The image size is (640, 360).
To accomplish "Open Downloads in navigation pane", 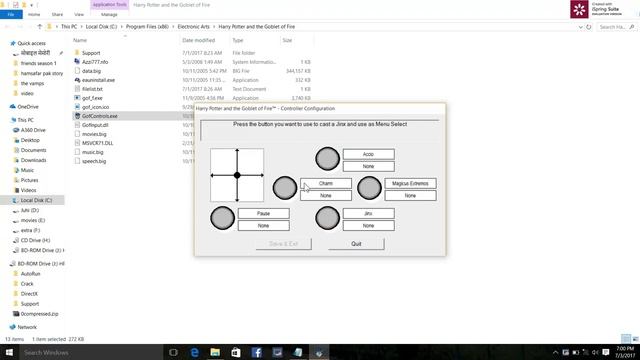I will [x=33, y=160].
